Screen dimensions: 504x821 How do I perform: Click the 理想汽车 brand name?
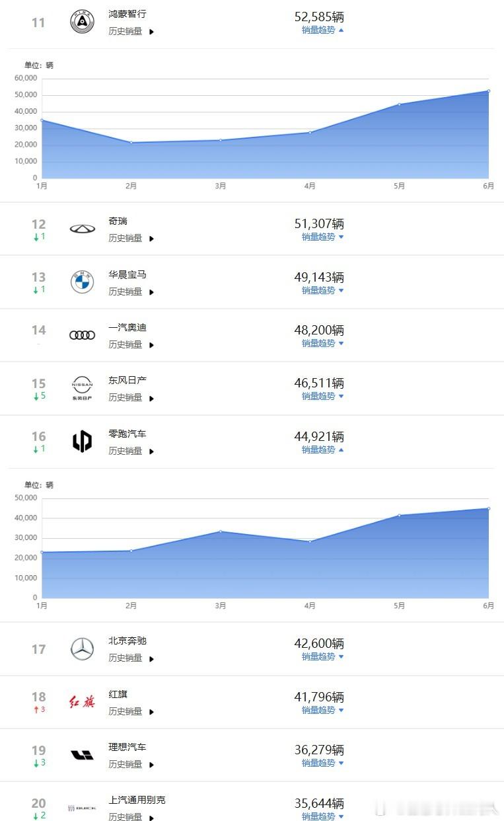click(127, 747)
